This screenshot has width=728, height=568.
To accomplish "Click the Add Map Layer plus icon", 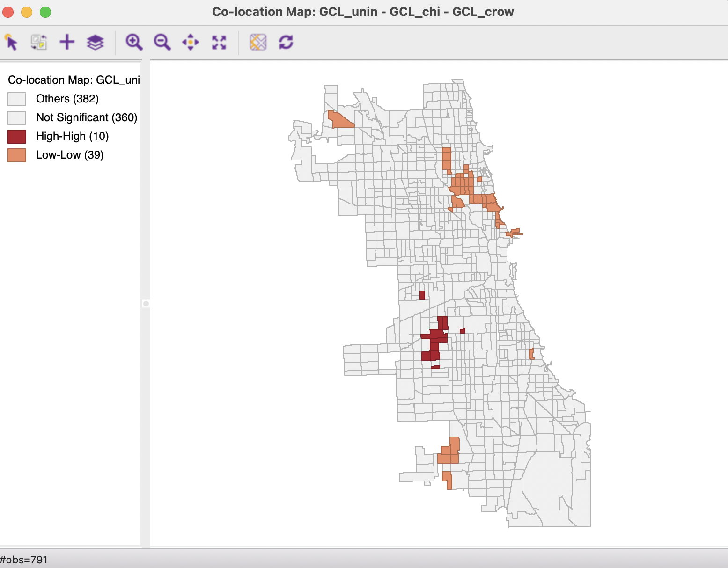I will click(67, 42).
